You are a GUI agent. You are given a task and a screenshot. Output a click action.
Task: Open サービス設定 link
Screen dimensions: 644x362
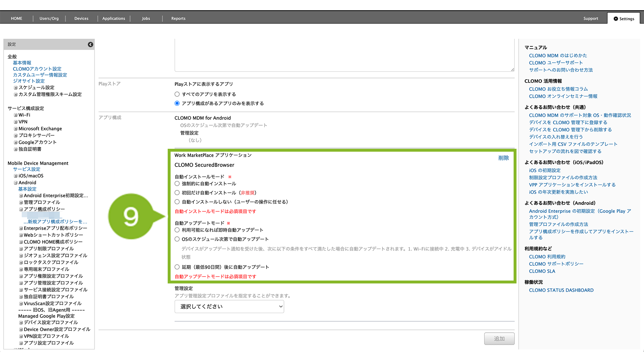[27, 169]
